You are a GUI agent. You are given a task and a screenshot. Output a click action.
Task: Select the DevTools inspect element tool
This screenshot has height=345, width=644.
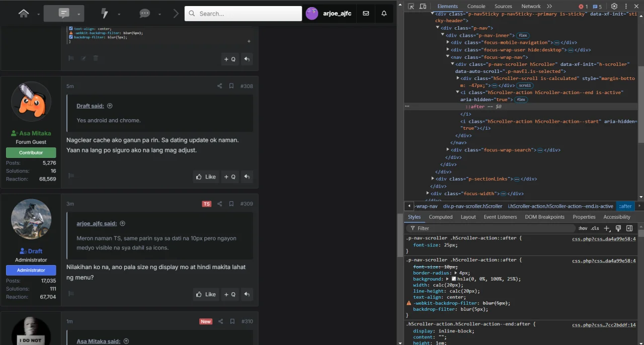(411, 6)
